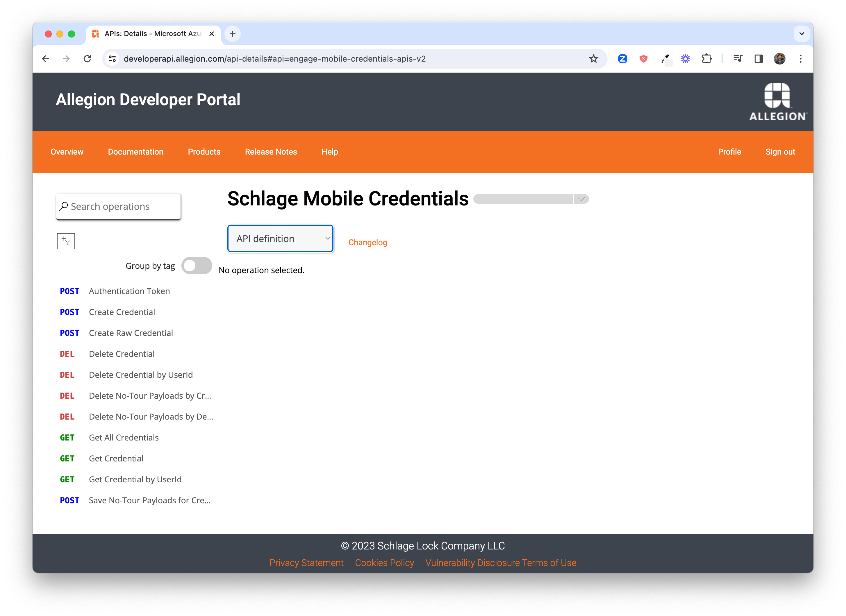
Task: Click the filter icon below search bar
Action: (x=66, y=240)
